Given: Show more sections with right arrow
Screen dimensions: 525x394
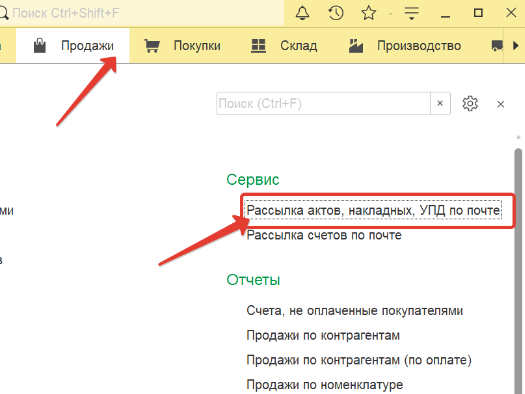Looking at the screenshot, I should point(515,45).
